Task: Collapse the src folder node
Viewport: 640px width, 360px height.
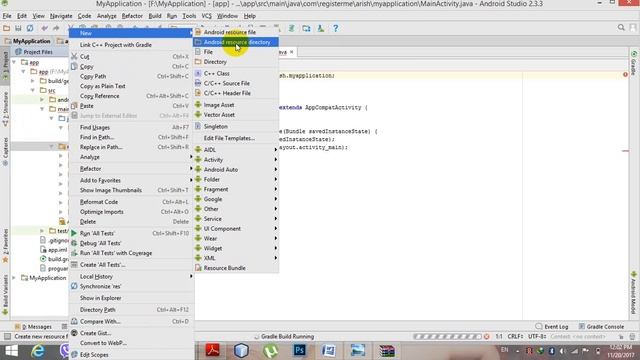Action: (33, 90)
